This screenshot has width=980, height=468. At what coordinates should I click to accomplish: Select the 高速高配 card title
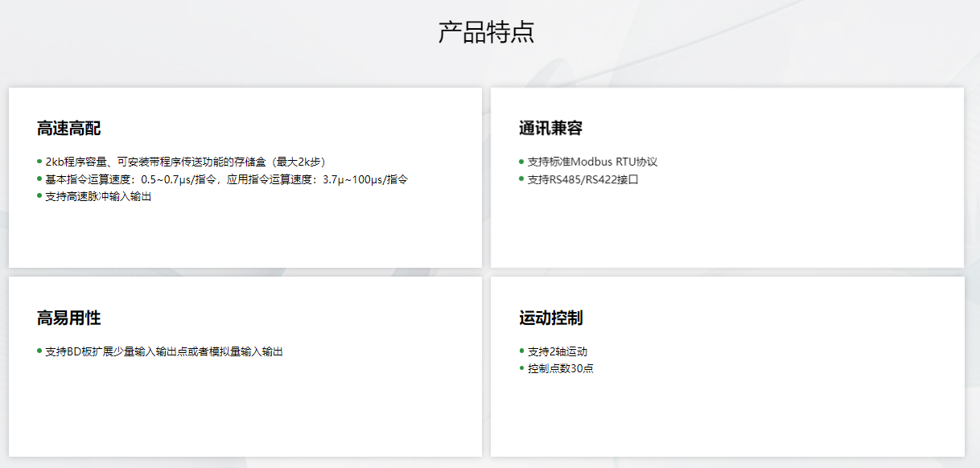tap(68, 129)
